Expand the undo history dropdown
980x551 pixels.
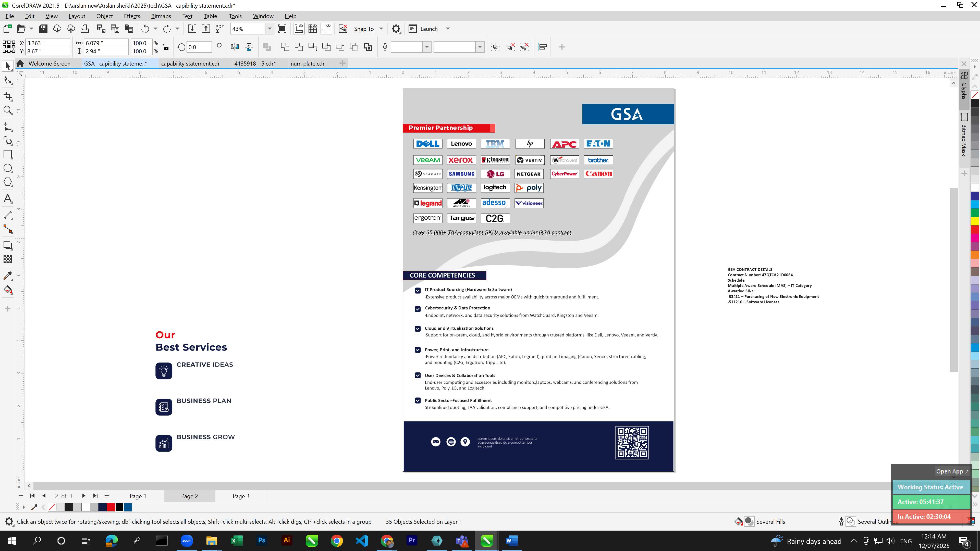coord(155,29)
